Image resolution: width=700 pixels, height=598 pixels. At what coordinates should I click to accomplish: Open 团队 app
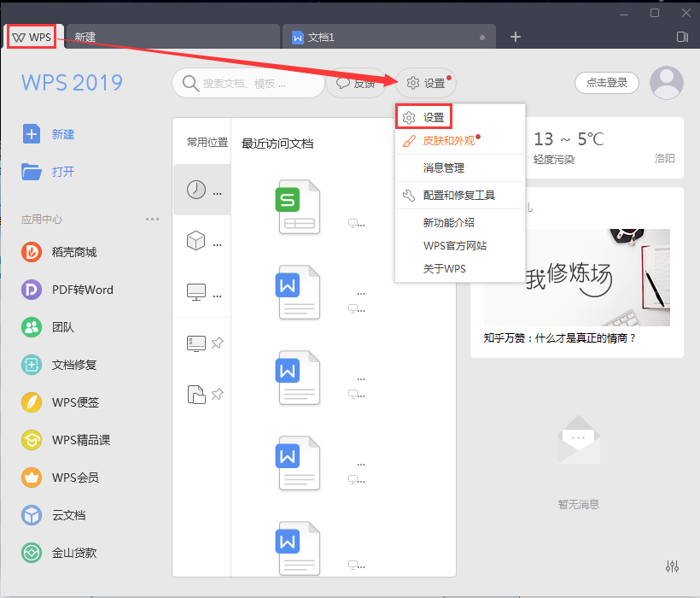pos(48,327)
